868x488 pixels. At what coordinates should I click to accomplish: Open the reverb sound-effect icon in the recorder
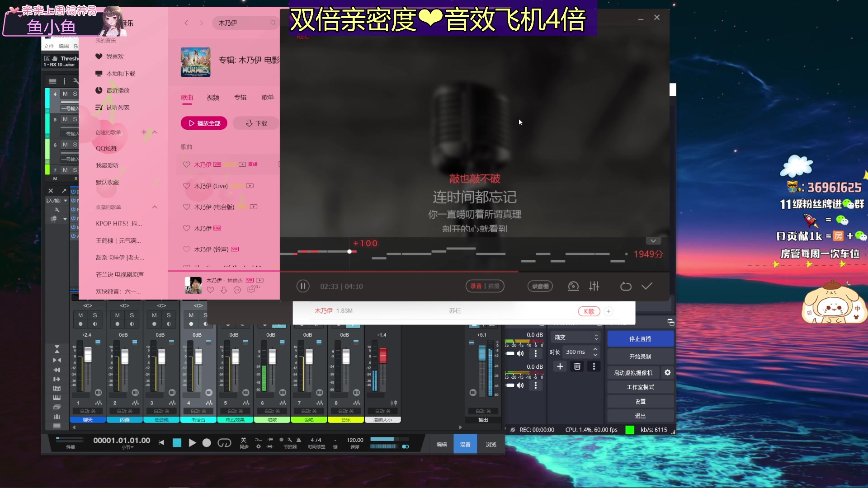point(573,286)
